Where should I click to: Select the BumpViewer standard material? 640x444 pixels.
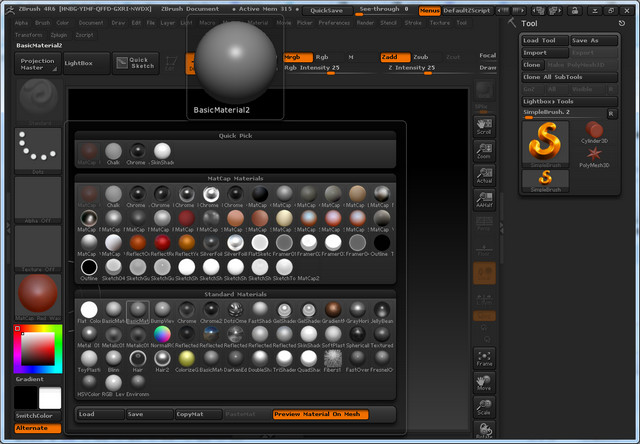[x=162, y=310]
